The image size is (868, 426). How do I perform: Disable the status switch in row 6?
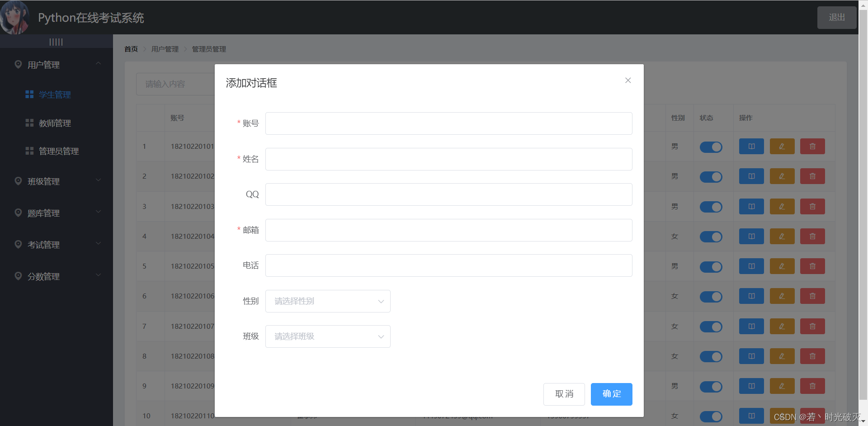click(711, 297)
